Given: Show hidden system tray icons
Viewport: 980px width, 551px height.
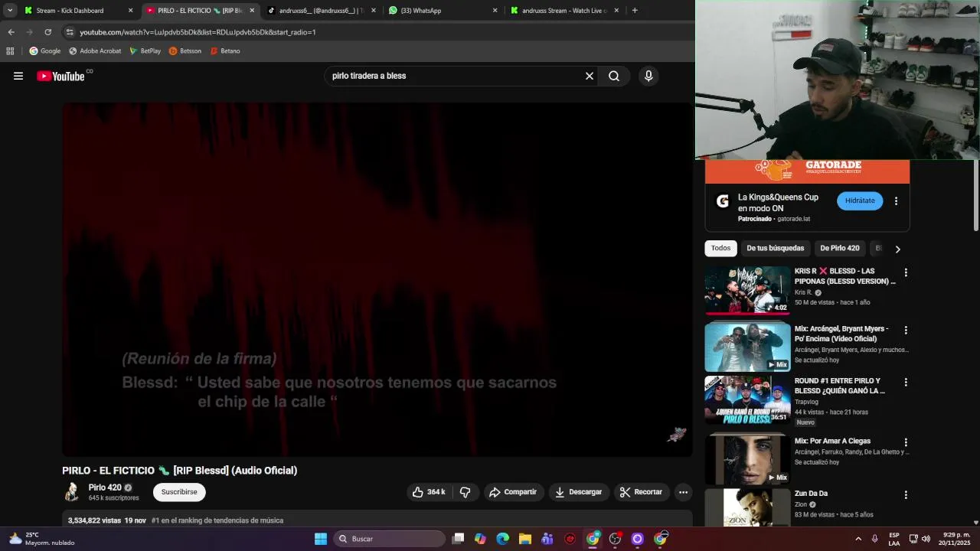Looking at the screenshot, I should [857, 539].
